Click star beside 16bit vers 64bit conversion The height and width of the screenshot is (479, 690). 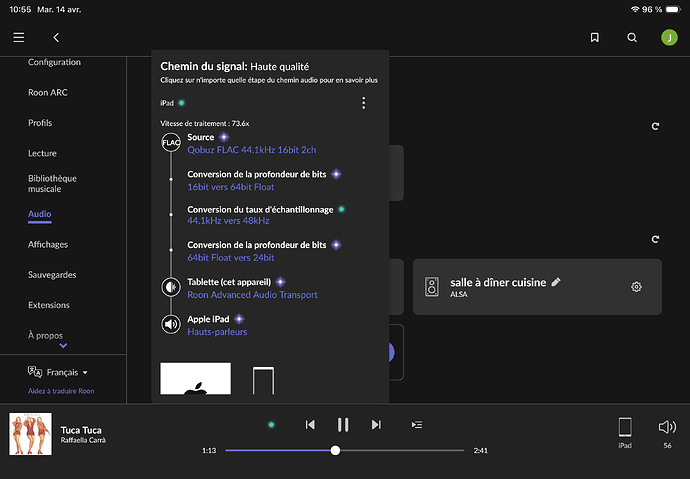[x=336, y=174]
